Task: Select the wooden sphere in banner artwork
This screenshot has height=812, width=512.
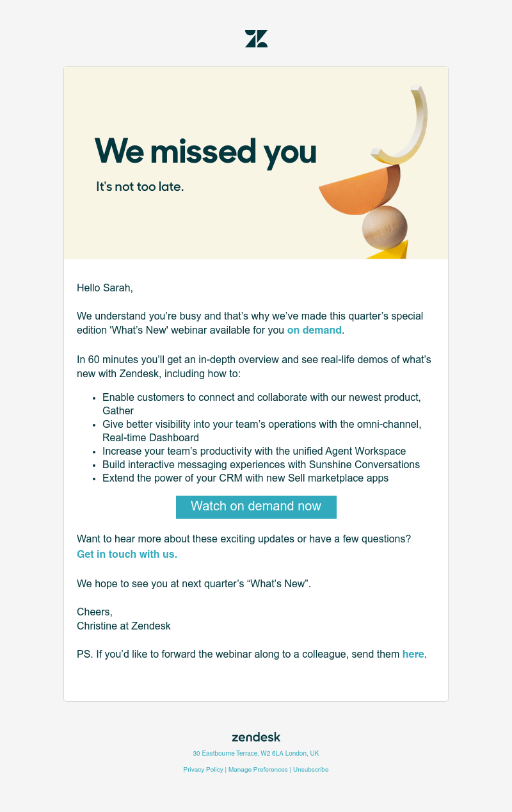Action: coord(385,228)
